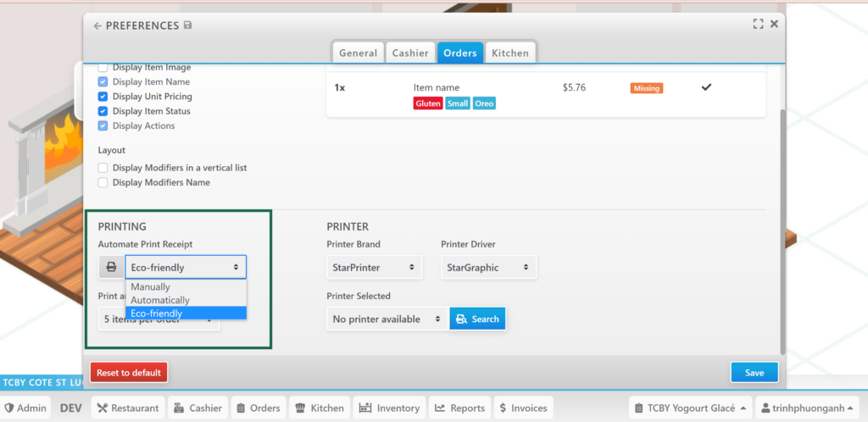This screenshot has height=422, width=868.
Task: Expand Preferences dialog to fullscreen
Action: (758, 25)
